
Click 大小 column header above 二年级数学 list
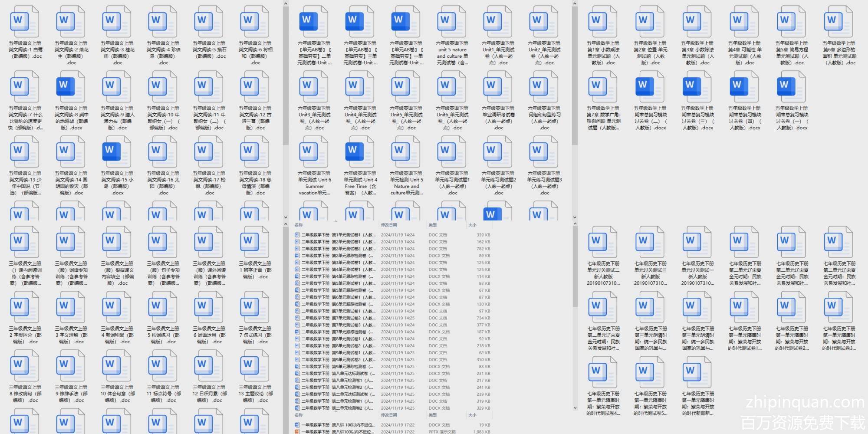click(472, 225)
